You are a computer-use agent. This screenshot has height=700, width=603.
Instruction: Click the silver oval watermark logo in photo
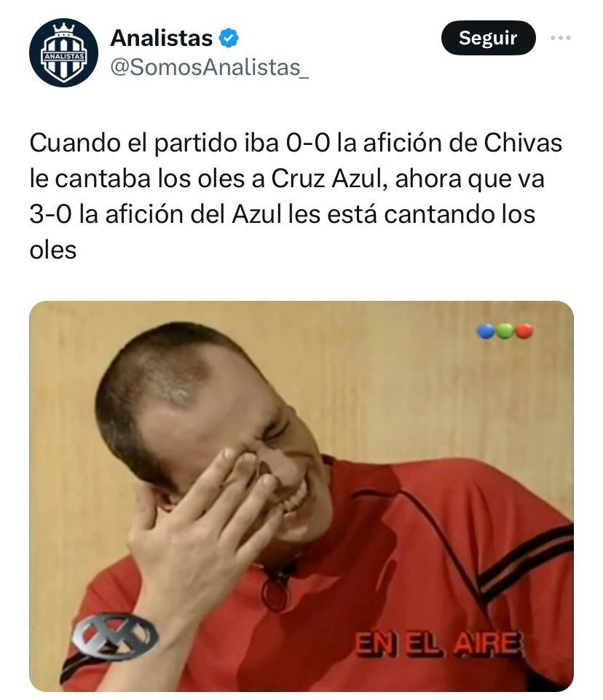pyautogui.click(x=116, y=636)
